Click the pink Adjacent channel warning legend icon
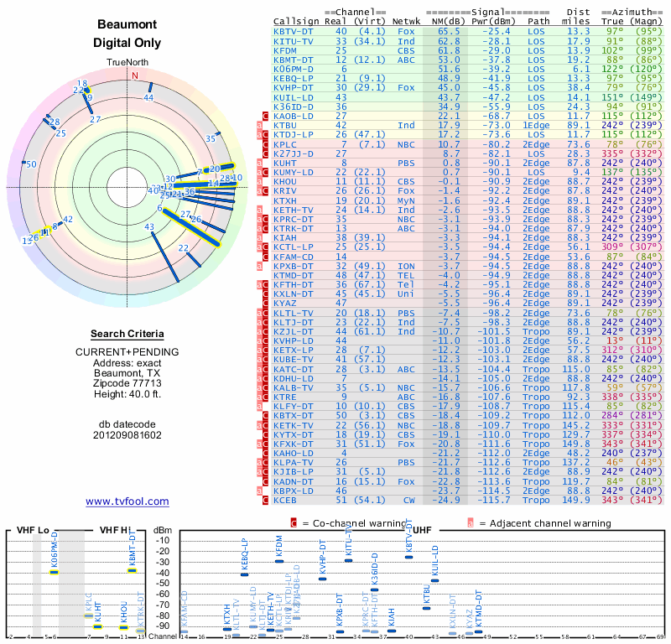Image resolution: width=671 pixels, height=644 pixels. coord(471,523)
